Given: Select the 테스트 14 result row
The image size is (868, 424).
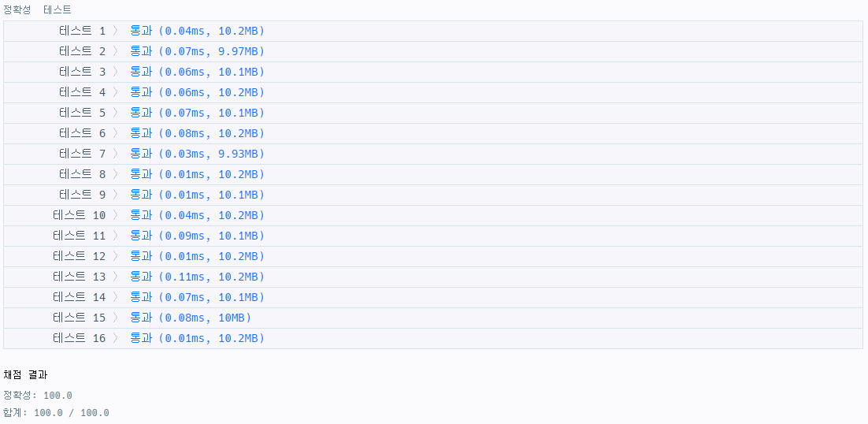Looking at the screenshot, I should click(x=433, y=297).
